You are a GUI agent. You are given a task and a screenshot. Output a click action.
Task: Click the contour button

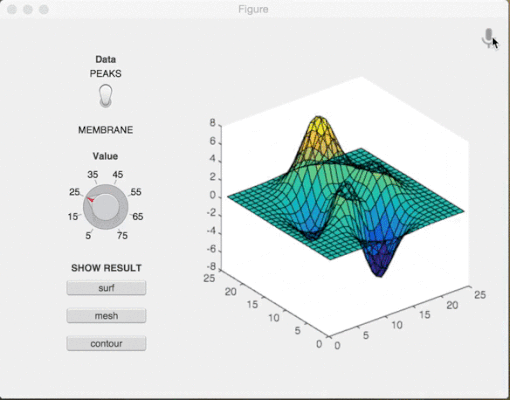click(x=106, y=344)
